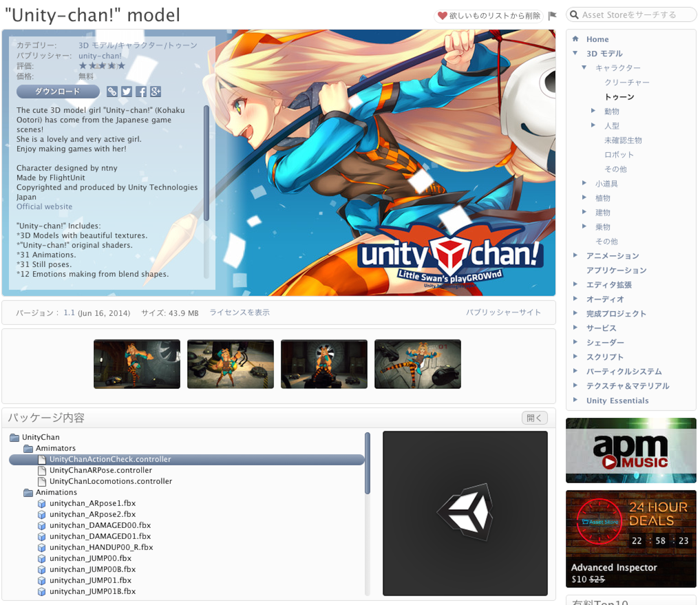This screenshot has width=700, height=605.
Task: Click the 開く button in package contents
Action: [x=534, y=418]
